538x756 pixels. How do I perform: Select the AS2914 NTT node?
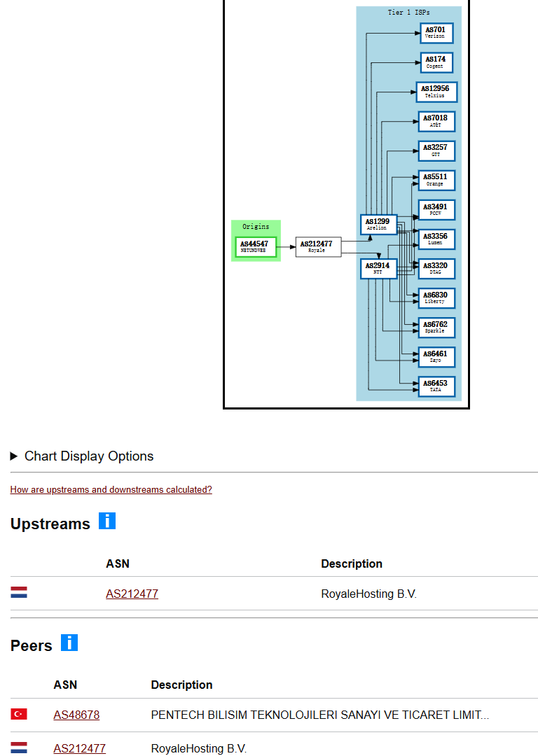tap(379, 269)
